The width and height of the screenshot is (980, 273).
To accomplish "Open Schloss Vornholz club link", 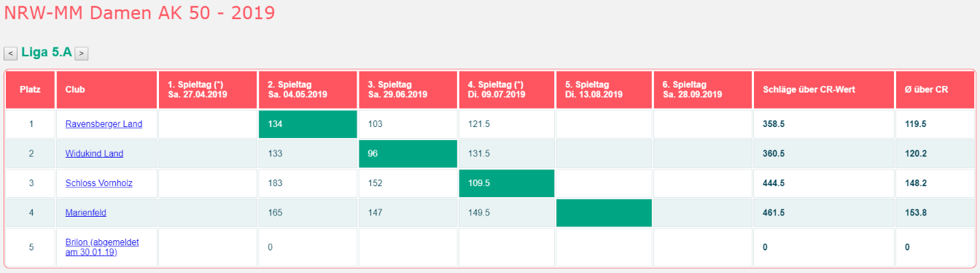I will click(x=100, y=183).
